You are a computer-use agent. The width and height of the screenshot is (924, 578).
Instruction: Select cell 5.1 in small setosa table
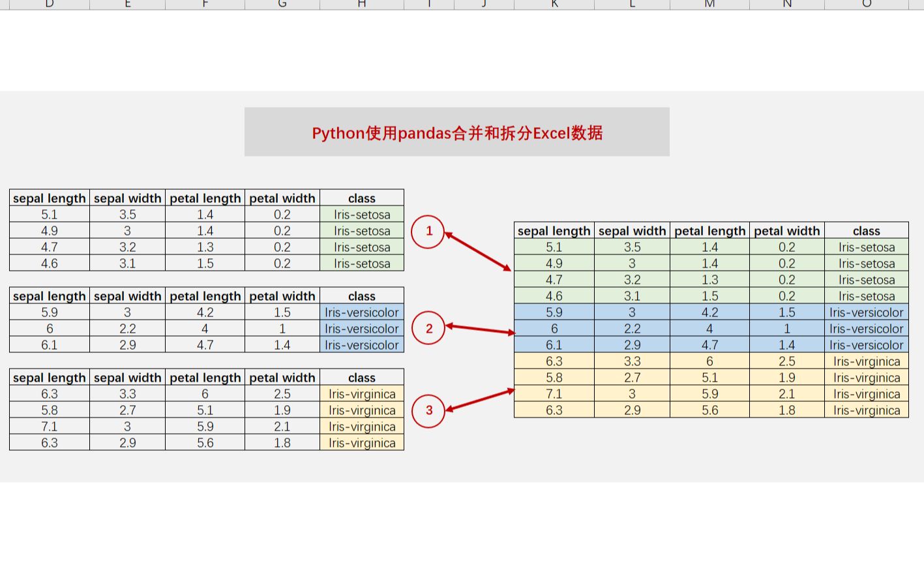coord(50,214)
